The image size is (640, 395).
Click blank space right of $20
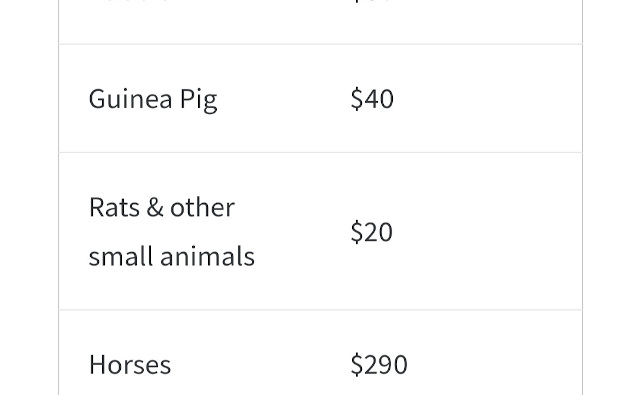click(x=487, y=232)
